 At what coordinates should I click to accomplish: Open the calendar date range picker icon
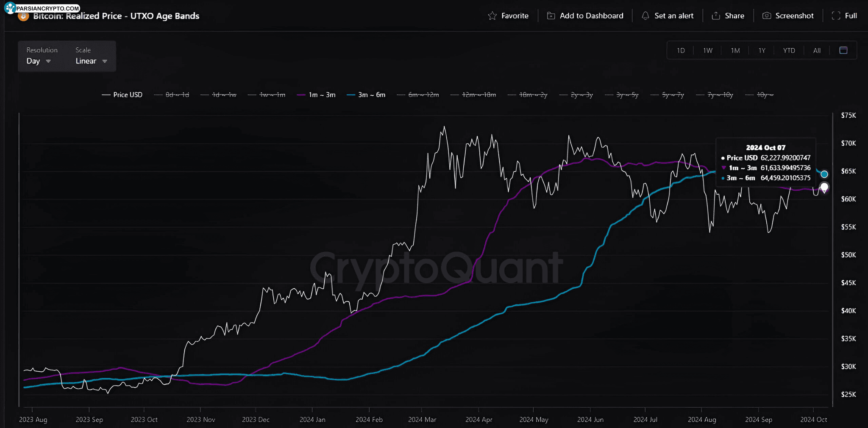point(843,50)
